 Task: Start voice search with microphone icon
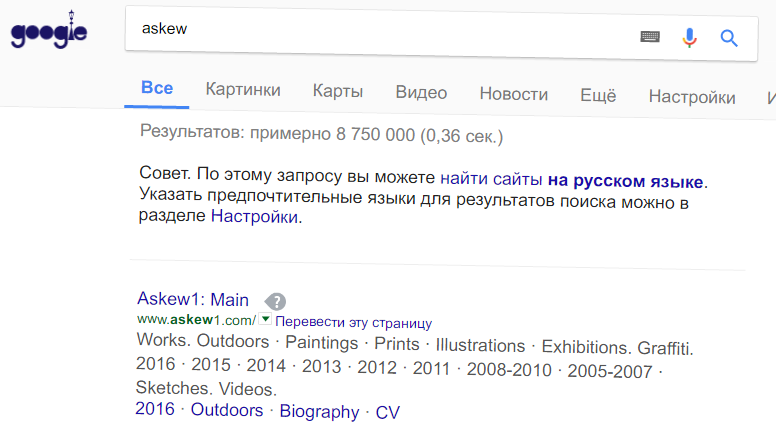pos(689,38)
